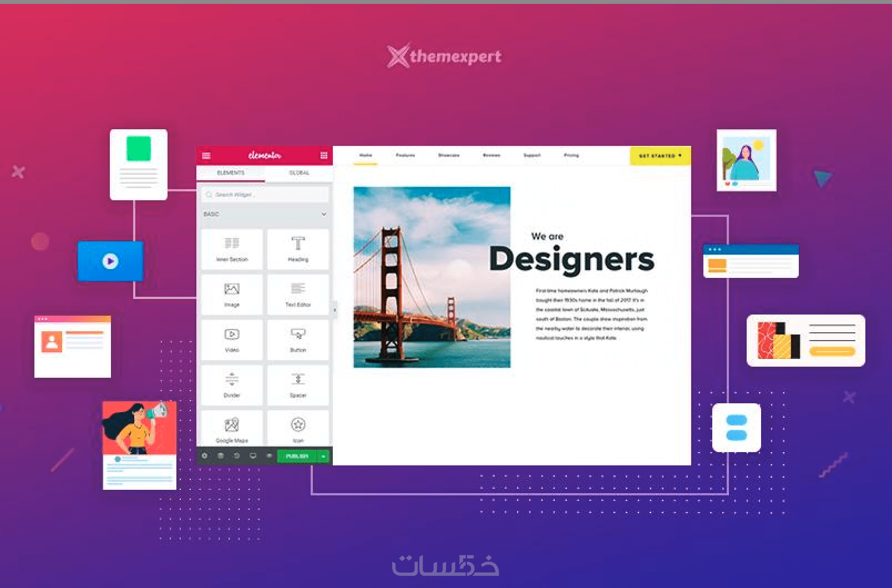Screen dimensions: 892x588
Task: Open the save options arrow beside Publish
Action: pyautogui.click(x=323, y=456)
